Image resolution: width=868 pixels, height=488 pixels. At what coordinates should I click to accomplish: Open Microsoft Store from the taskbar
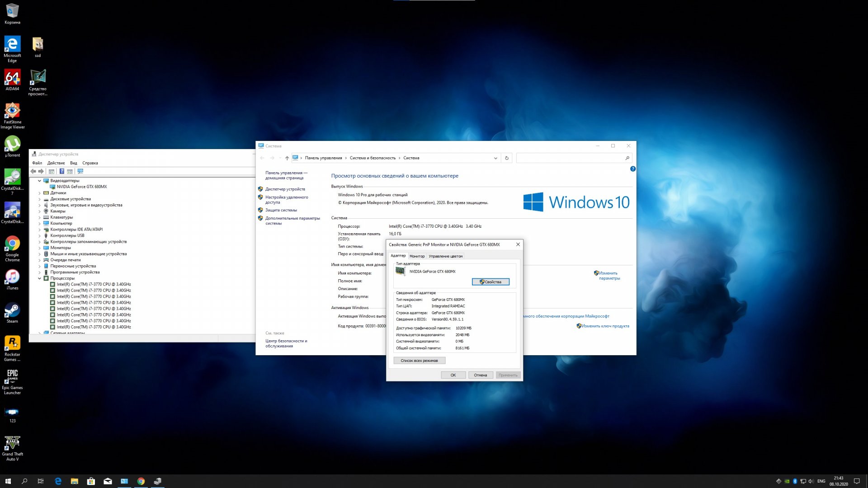[91, 481]
